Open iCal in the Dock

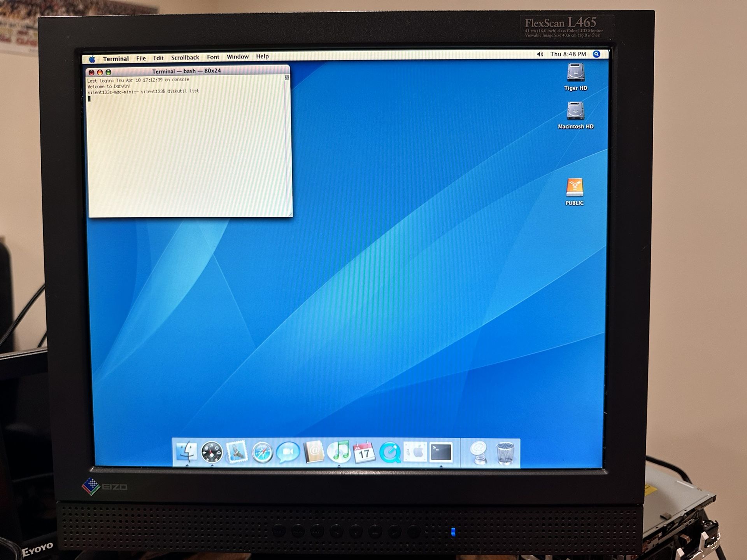click(x=364, y=452)
